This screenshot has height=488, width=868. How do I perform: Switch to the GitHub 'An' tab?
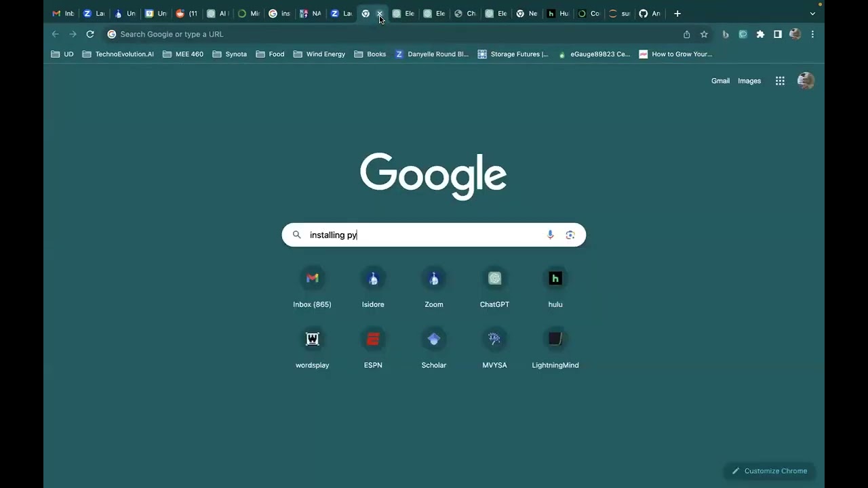(650, 14)
